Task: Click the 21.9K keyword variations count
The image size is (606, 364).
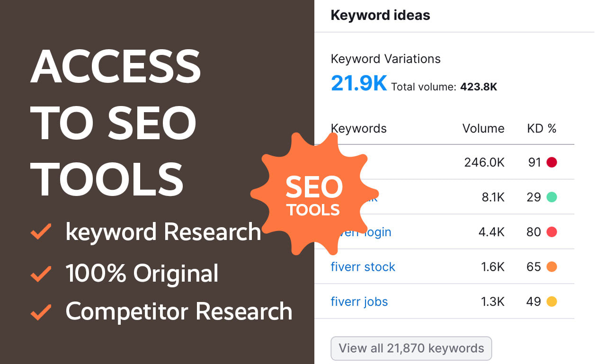Action: (x=358, y=83)
